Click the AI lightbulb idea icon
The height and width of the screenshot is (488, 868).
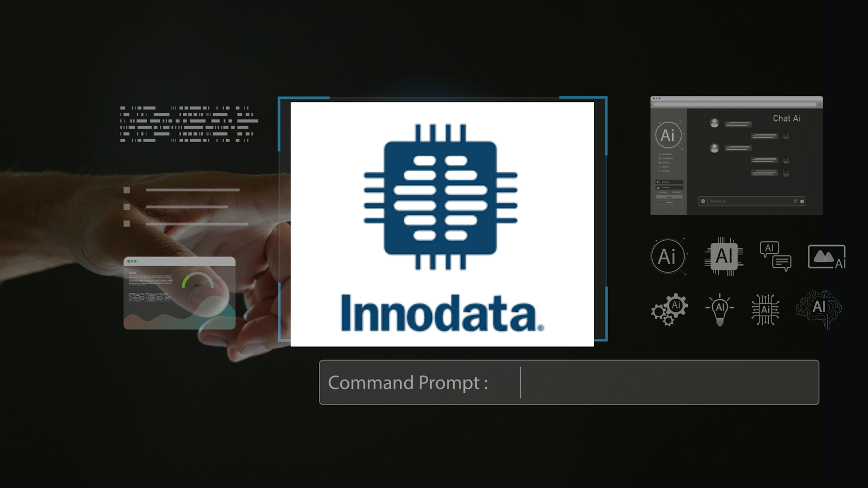point(720,310)
